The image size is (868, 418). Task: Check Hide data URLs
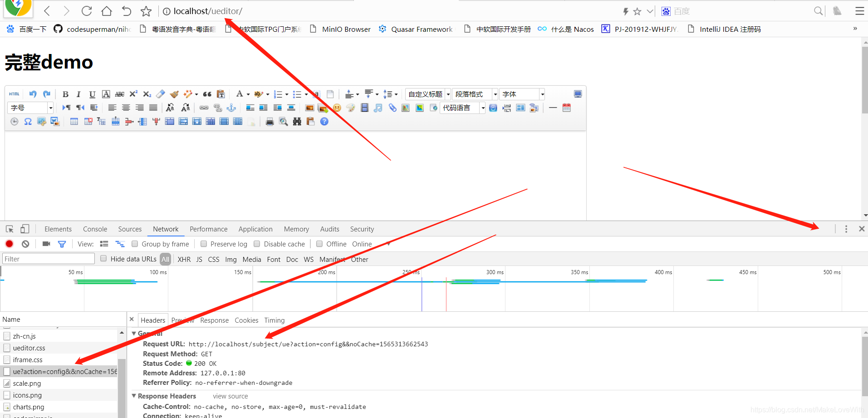coord(103,258)
